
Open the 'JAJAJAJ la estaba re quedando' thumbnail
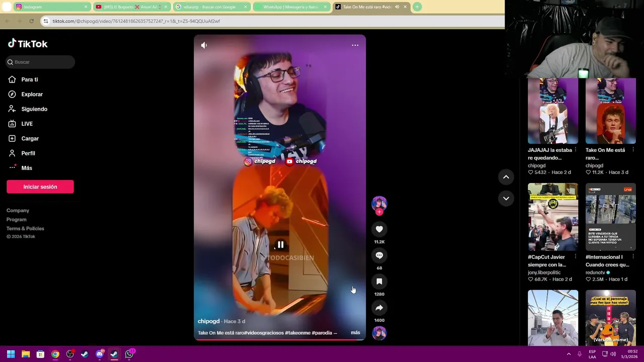(553, 111)
